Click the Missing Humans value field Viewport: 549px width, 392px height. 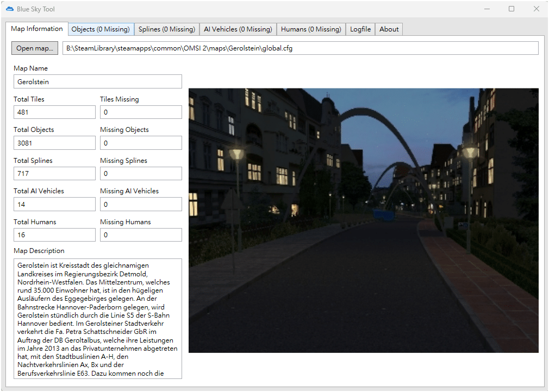pyautogui.click(x=141, y=235)
